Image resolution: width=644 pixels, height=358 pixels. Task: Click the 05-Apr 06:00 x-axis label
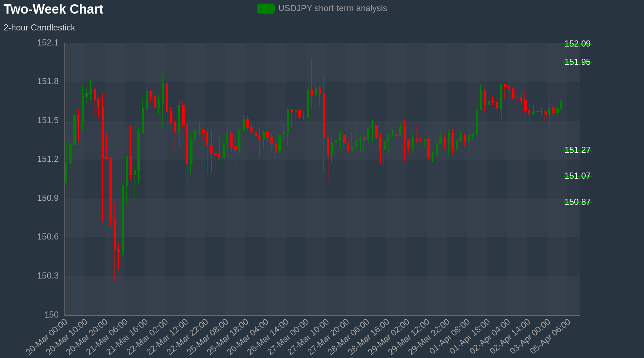coord(551,337)
